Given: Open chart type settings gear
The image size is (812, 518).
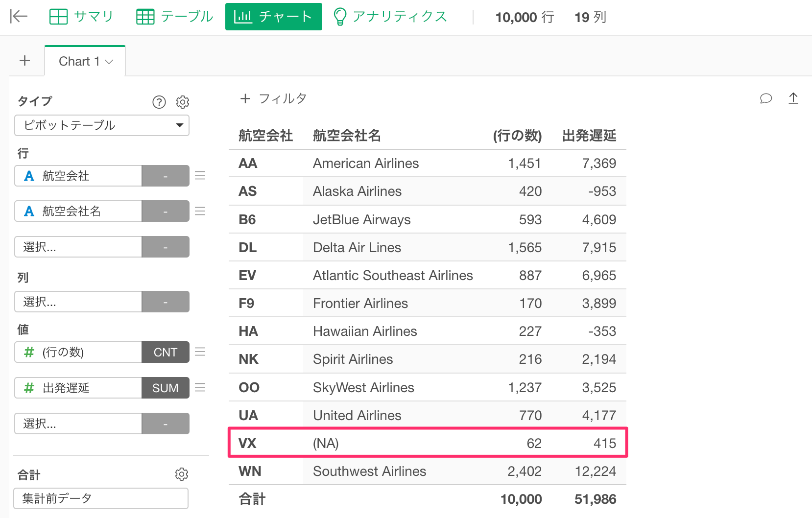Looking at the screenshot, I should click(183, 102).
